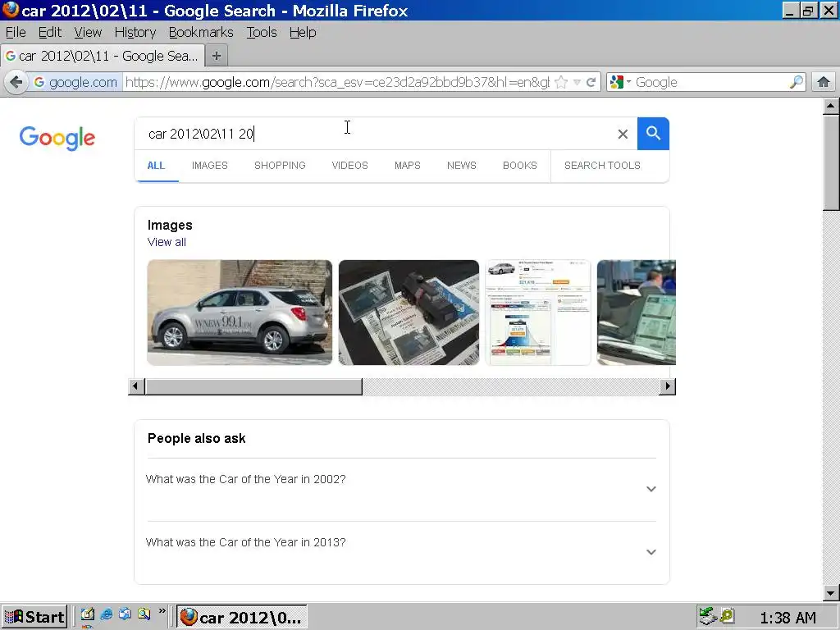Click the URL address bar field
Screen dimensions: 840x630
[x=337, y=82]
